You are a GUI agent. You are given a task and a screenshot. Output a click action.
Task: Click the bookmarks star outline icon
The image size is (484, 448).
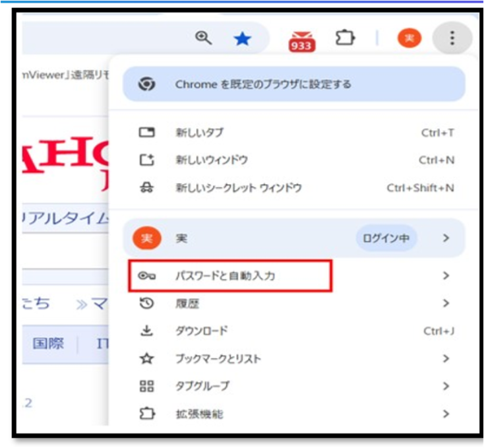tap(146, 358)
